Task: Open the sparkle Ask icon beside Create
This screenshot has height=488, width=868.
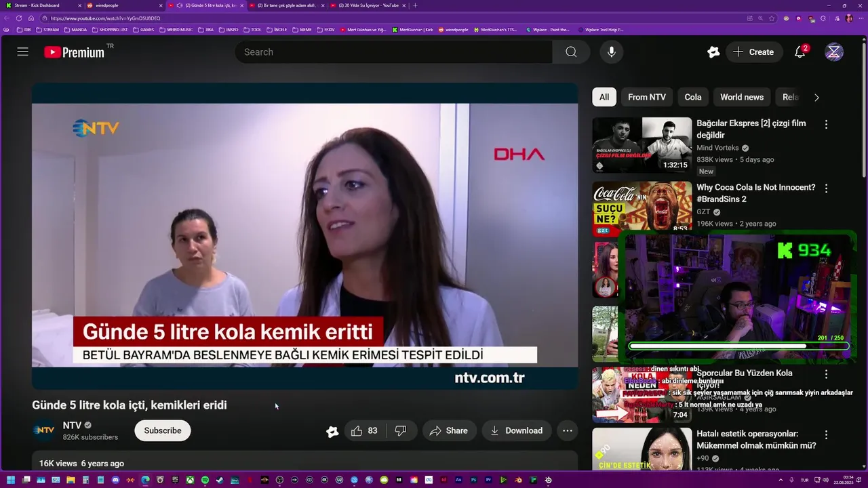Action: pos(713,52)
